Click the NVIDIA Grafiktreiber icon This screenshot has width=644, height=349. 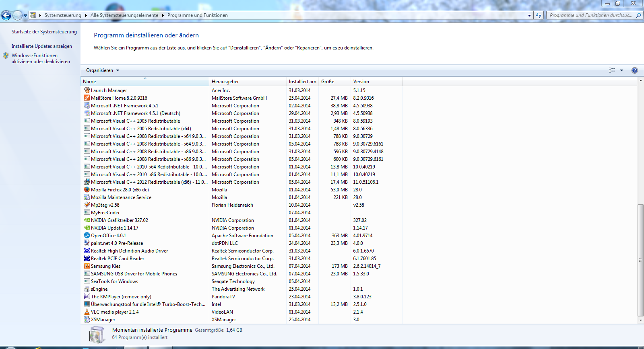point(87,220)
